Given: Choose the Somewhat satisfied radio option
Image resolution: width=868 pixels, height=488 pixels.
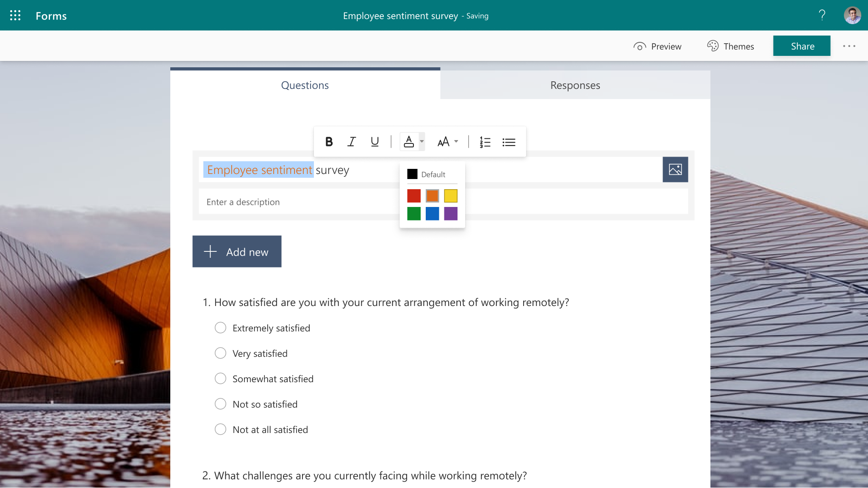Looking at the screenshot, I should 220,379.
